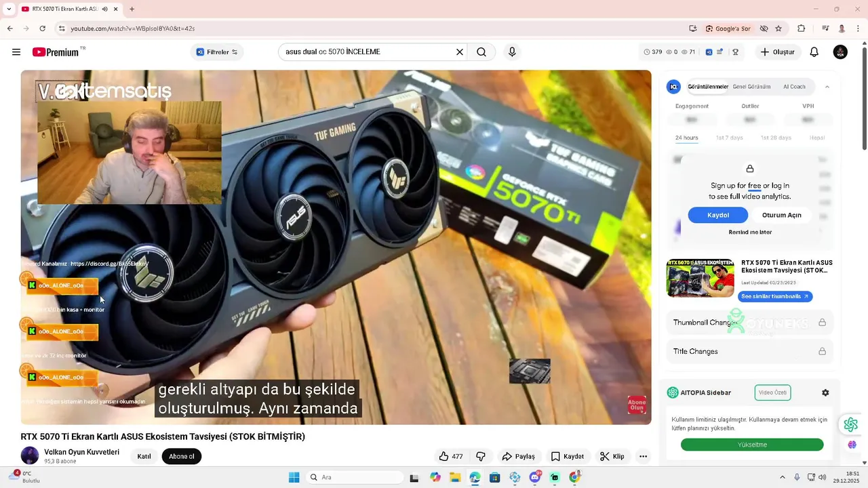Open Volkan Oyun Kuvvetleri channel avatar
The width and height of the screenshot is (868, 488).
point(30,455)
